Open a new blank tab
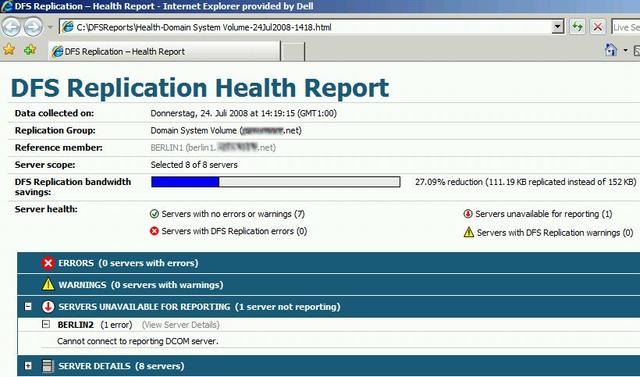Screen dimensions: 640x377 point(293,52)
